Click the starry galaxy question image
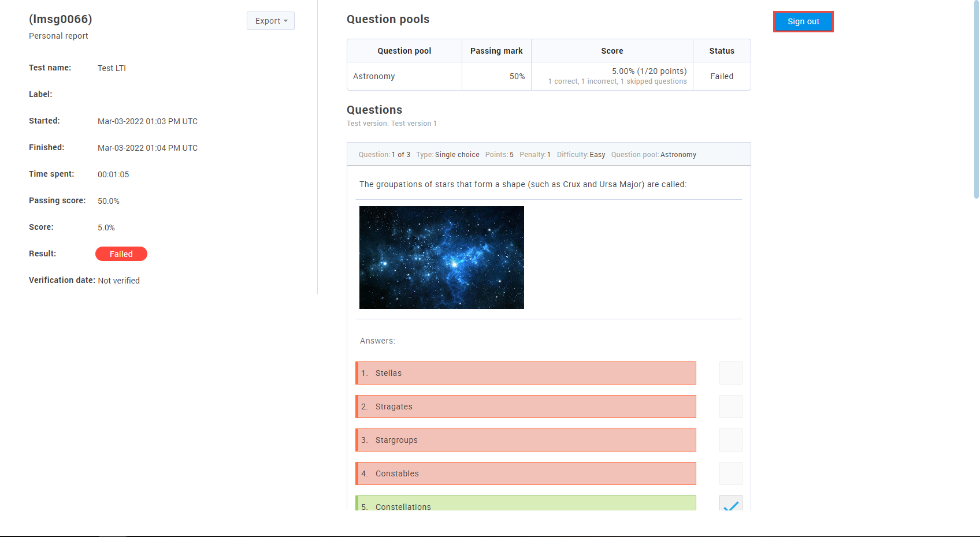Viewport: 980px width, 537px height. 441,258
